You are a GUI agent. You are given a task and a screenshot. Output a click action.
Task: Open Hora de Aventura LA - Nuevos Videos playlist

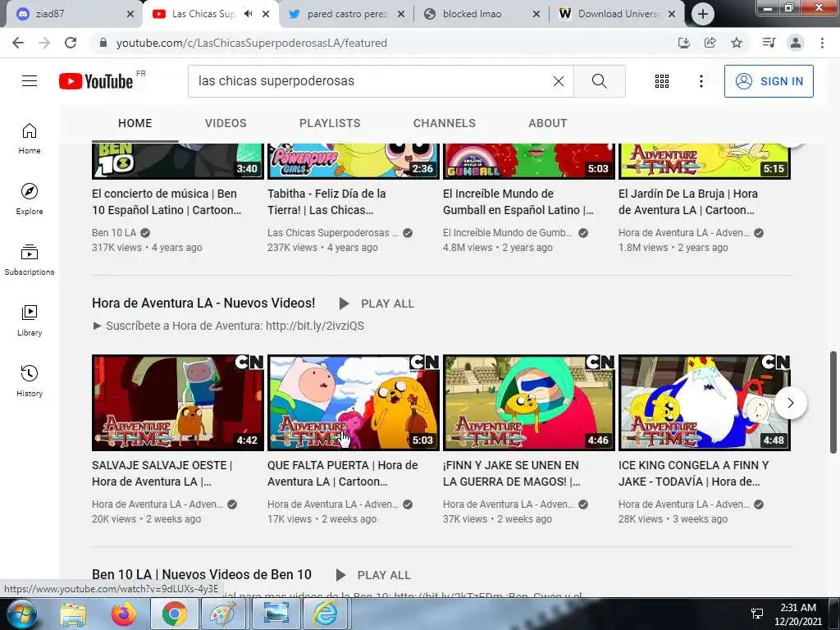[203, 304]
